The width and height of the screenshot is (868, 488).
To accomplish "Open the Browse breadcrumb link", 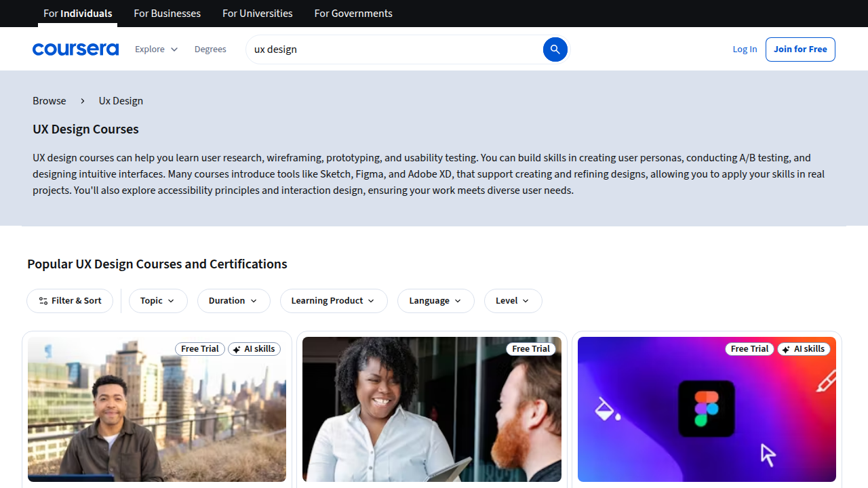I will click(x=49, y=100).
